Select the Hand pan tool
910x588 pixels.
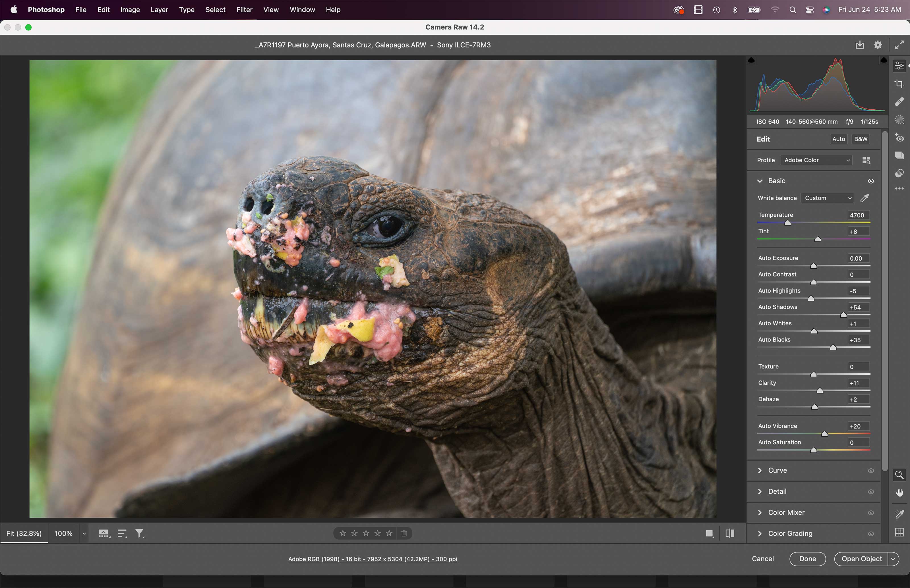(899, 493)
